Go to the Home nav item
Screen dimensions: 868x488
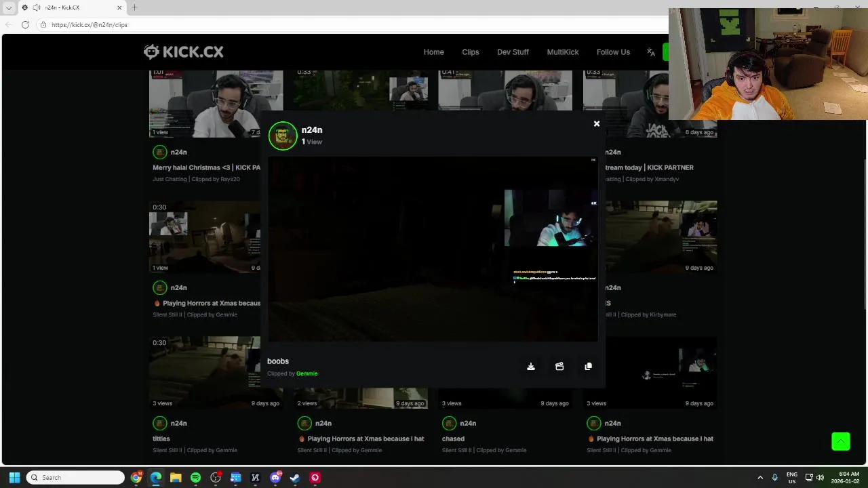[x=434, y=52]
